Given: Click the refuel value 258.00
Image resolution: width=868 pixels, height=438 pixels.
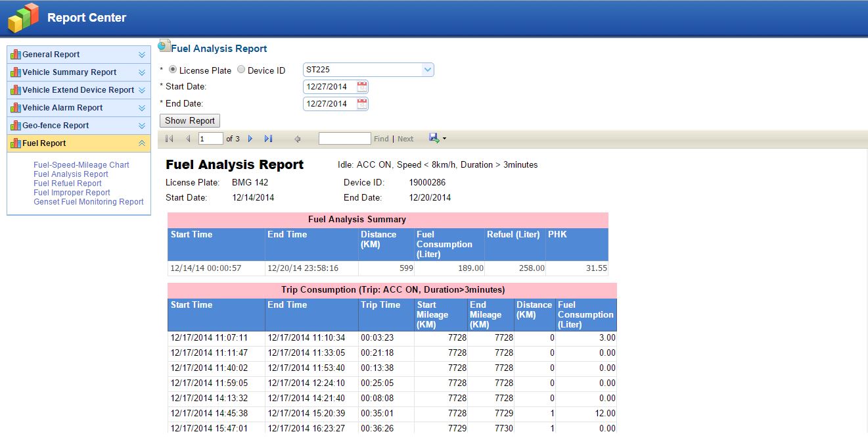Looking at the screenshot, I should (x=532, y=268).
